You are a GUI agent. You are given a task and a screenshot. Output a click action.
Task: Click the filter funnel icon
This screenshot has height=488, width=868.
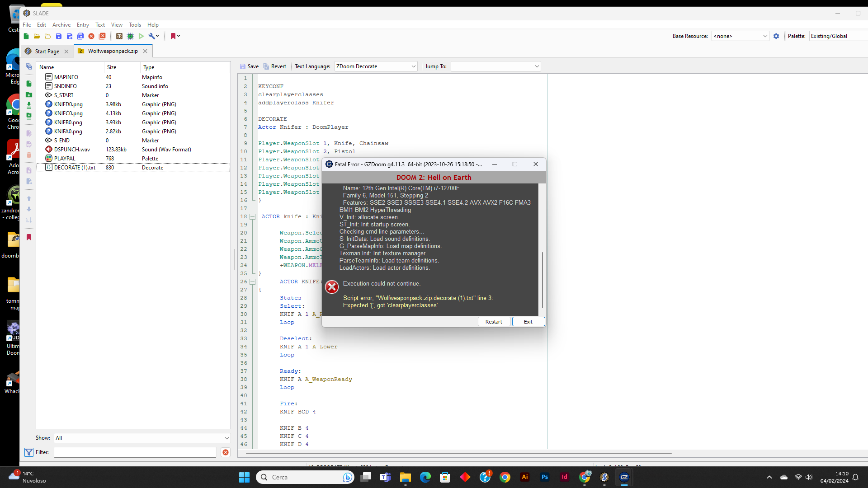(x=29, y=452)
